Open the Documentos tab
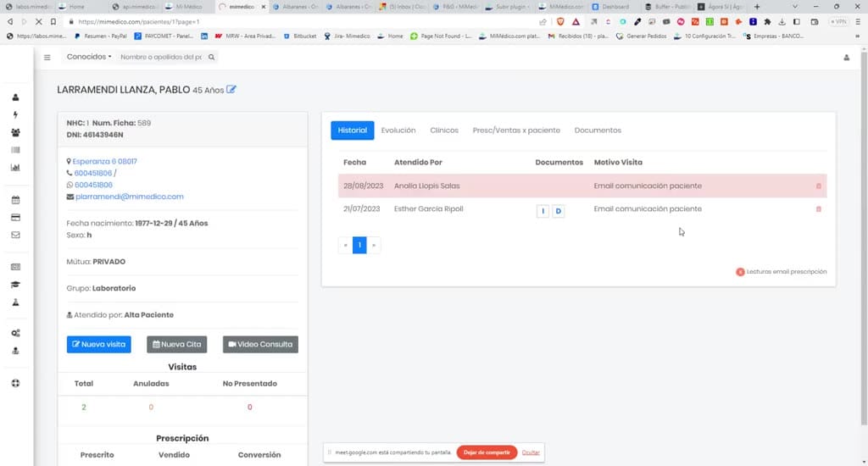This screenshot has width=868, height=466. 598,130
